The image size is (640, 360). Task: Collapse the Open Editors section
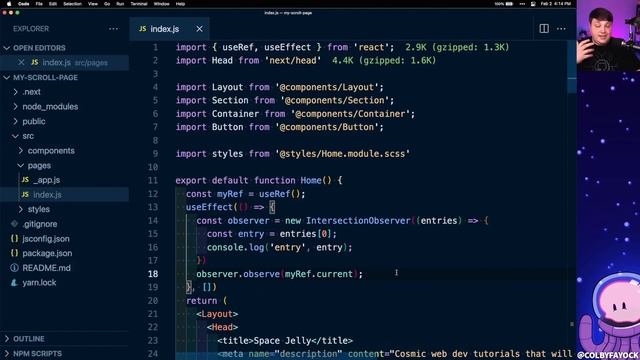(x=7, y=48)
